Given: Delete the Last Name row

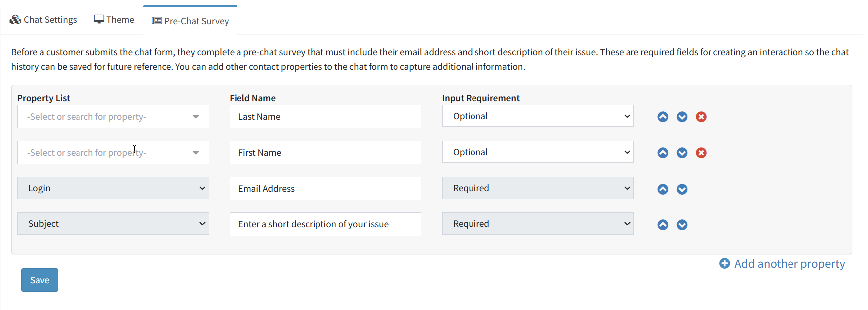Looking at the screenshot, I should (x=701, y=117).
